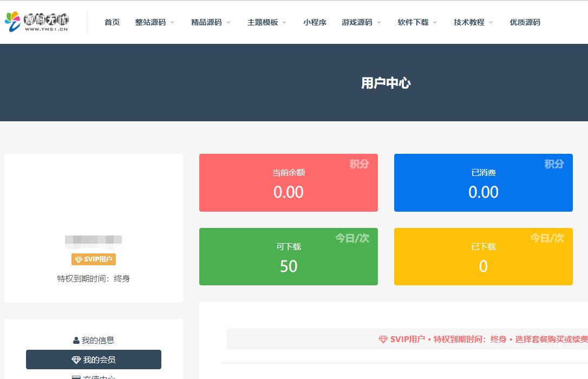Open the 技术教程 menu
The height and width of the screenshot is (379, 588).
tap(469, 23)
